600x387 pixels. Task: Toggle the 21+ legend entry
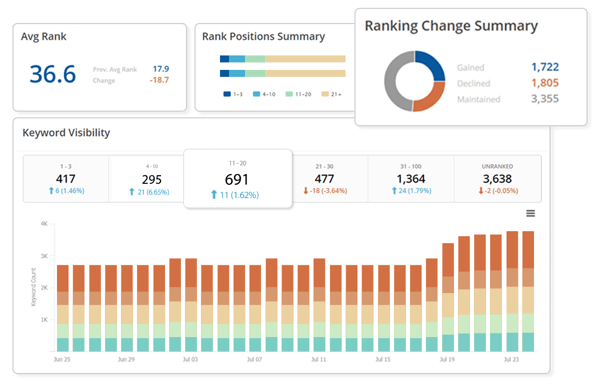coord(331,94)
